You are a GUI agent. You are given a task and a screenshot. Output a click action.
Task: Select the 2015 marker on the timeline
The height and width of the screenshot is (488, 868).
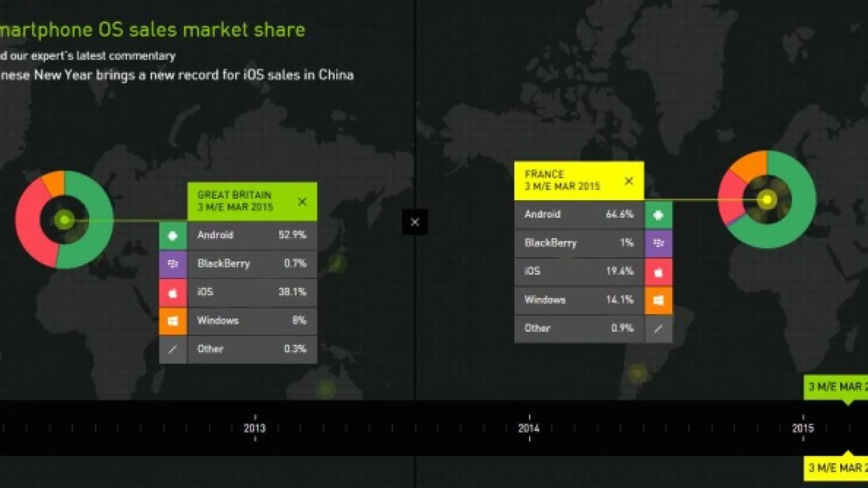(803, 428)
